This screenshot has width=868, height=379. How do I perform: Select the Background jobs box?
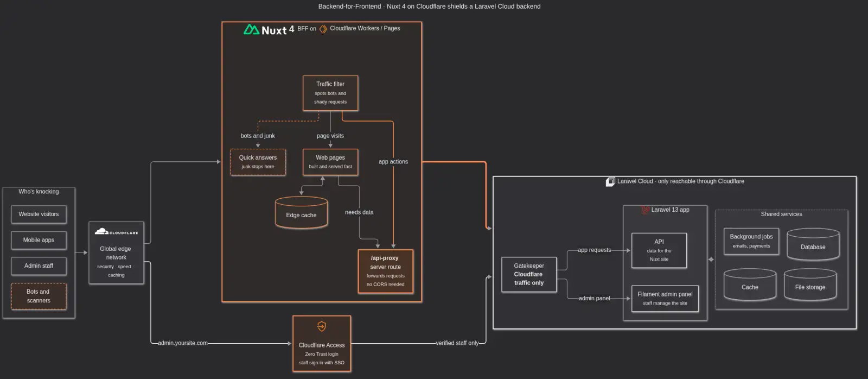point(751,241)
